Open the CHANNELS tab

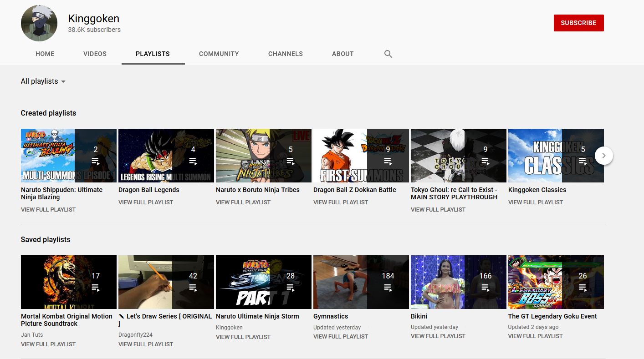[x=286, y=54]
